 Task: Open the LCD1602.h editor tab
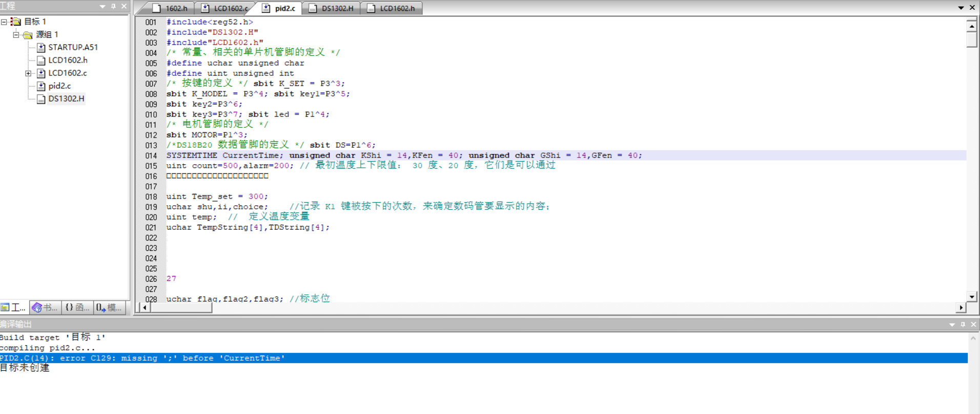[x=391, y=8]
